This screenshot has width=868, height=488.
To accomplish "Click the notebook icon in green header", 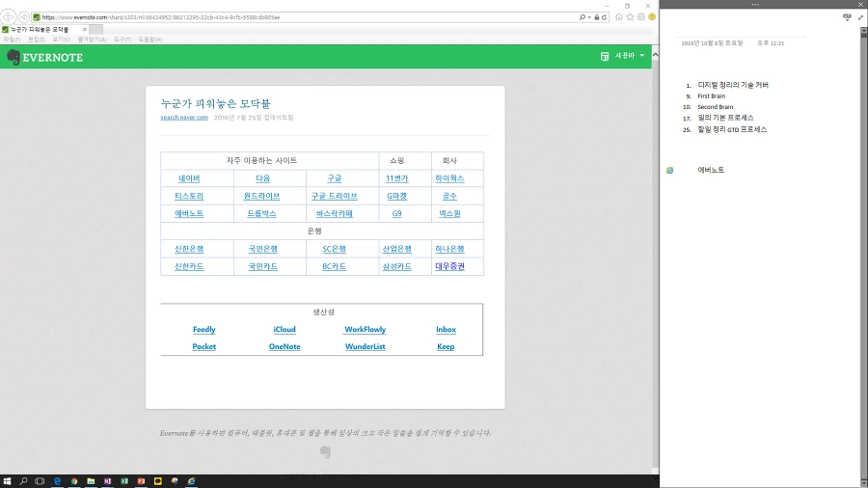I will [605, 57].
